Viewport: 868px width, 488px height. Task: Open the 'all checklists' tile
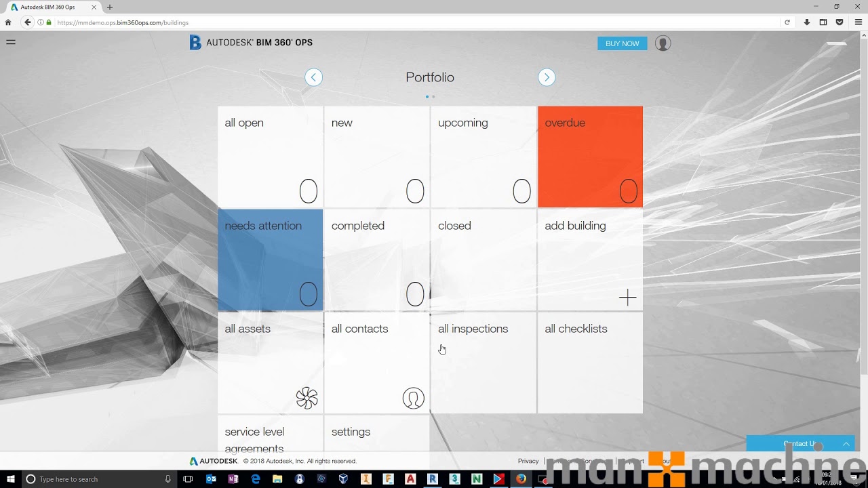590,363
